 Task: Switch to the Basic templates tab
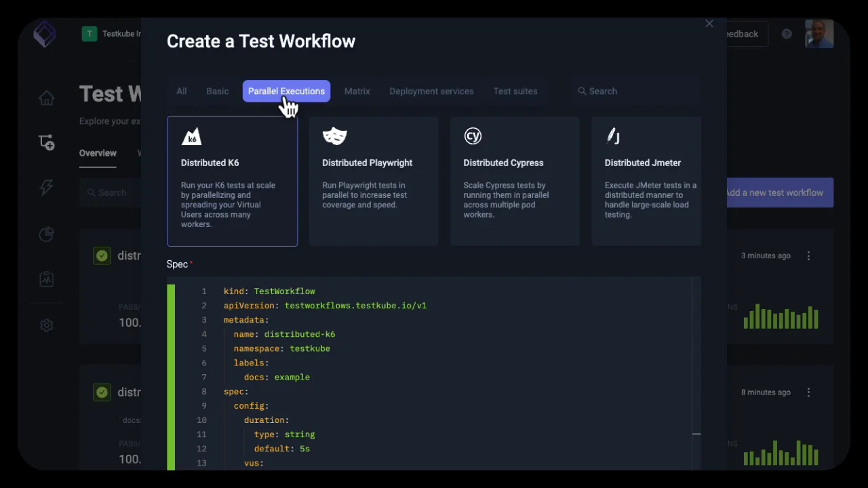click(218, 91)
